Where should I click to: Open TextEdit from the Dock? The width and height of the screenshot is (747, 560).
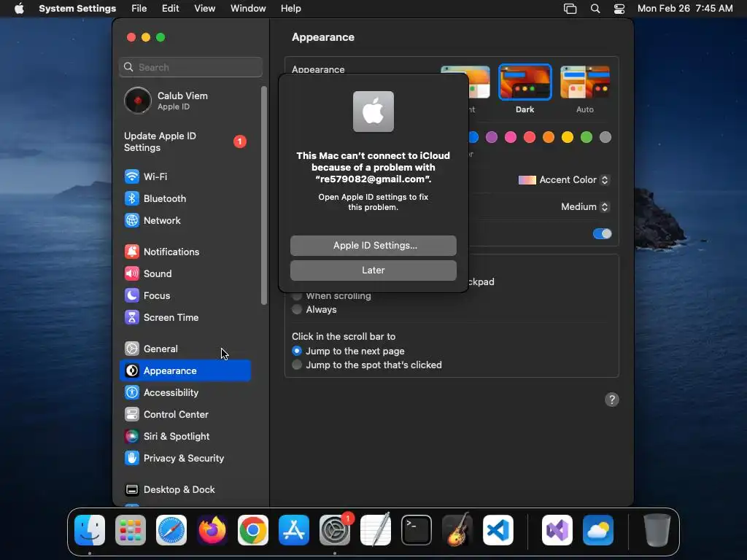pos(376,530)
